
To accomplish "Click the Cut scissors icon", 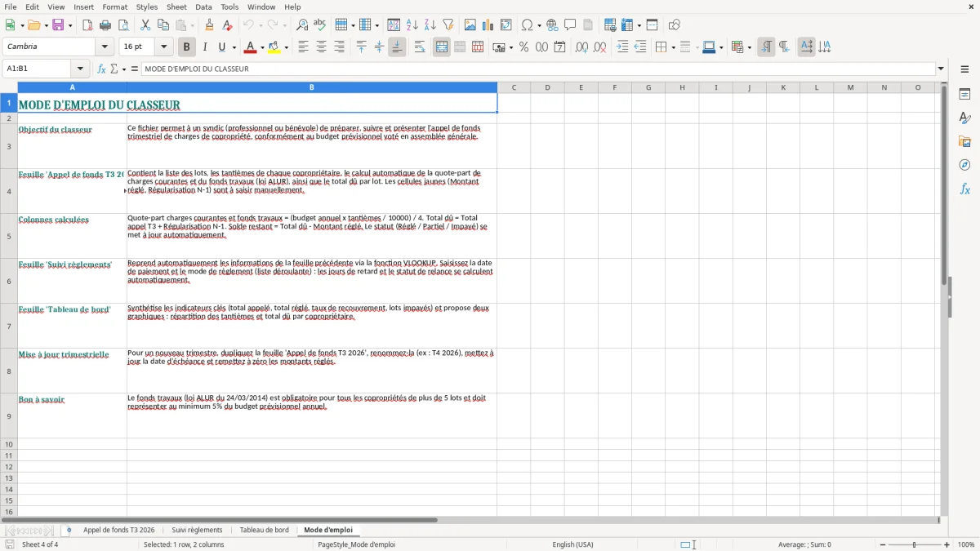I will (145, 25).
